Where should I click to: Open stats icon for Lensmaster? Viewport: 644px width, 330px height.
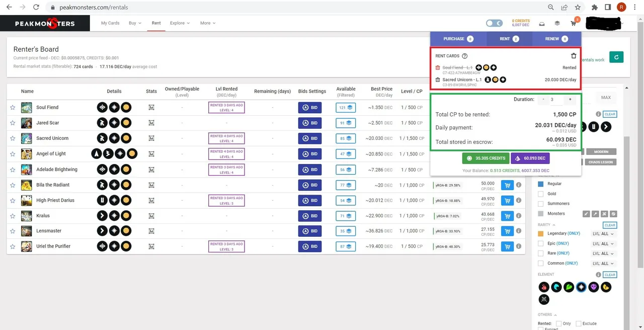click(x=151, y=231)
